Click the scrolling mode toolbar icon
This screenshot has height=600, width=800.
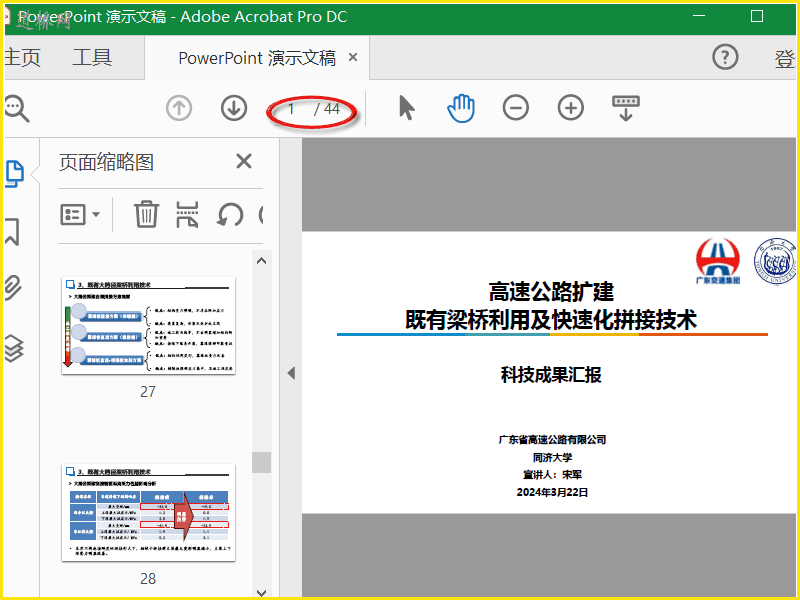[x=626, y=108]
